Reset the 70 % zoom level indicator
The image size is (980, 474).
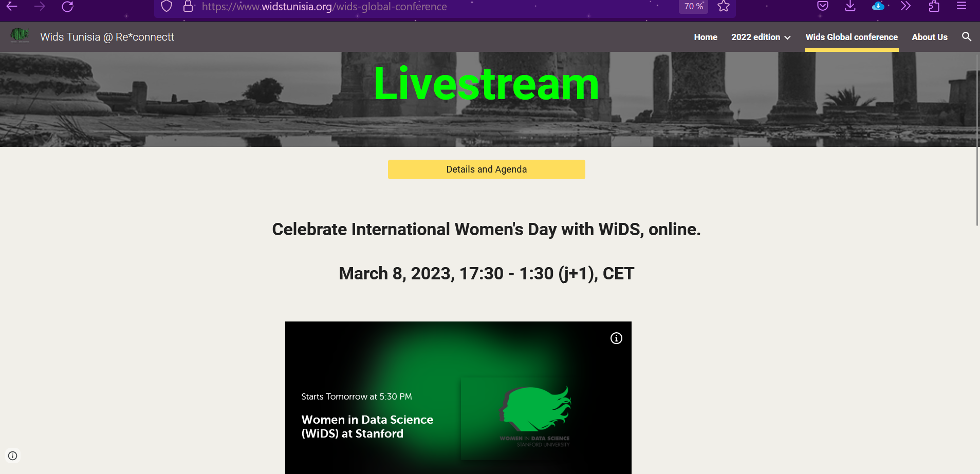[x=693, y=6]
